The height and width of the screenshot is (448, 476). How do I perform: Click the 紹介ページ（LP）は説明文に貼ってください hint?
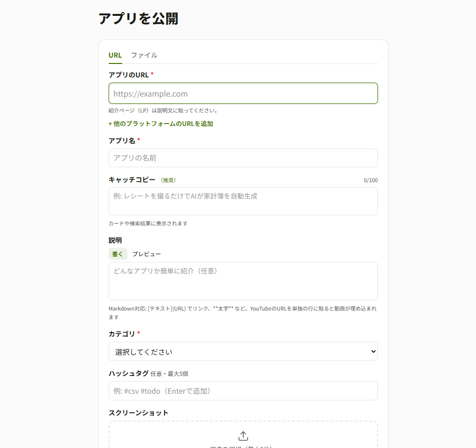163,111
